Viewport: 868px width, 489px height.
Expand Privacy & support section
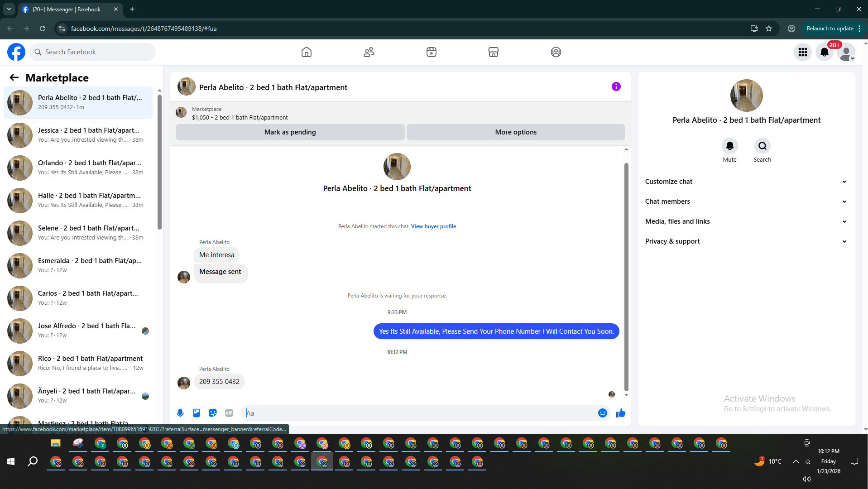coord(746,241)
